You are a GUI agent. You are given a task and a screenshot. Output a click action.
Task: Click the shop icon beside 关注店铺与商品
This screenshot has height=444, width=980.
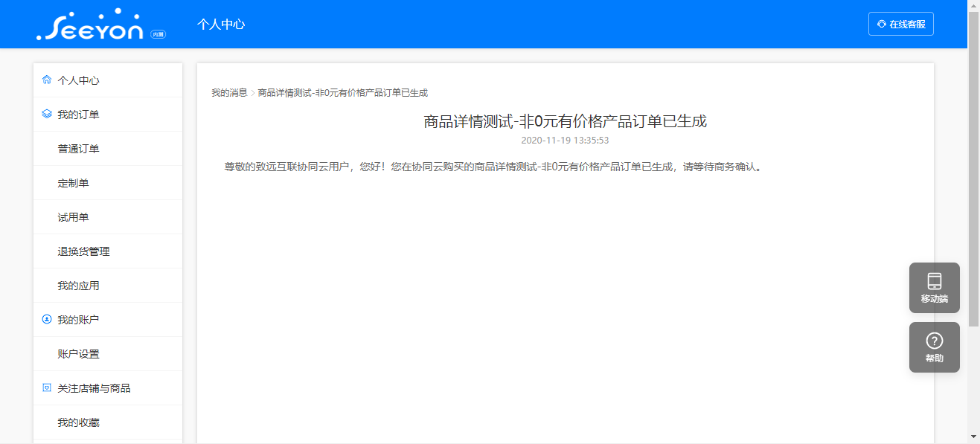click(x=47, y=387)
